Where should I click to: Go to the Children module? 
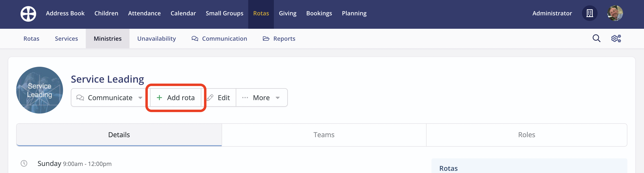coord(106,13)
